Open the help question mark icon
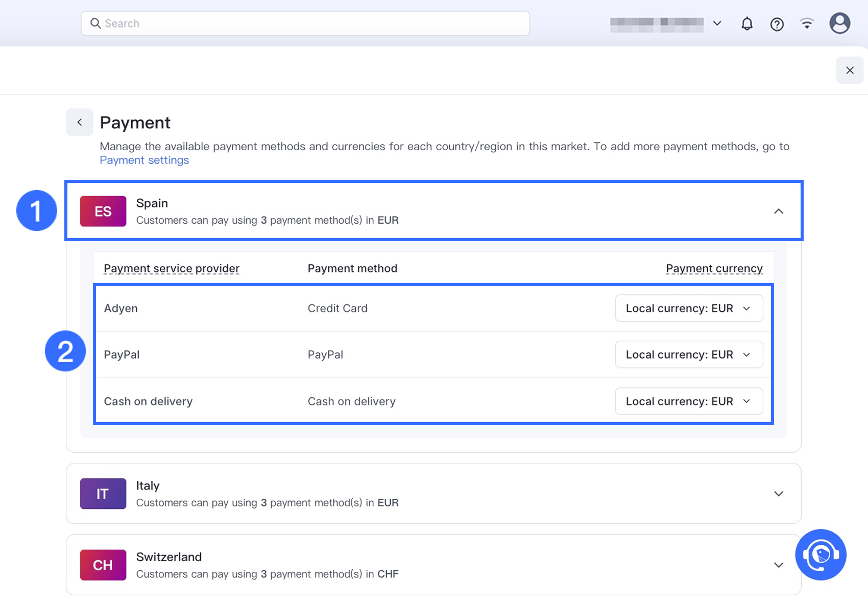 pyautogui.click(x=777, y=24)
